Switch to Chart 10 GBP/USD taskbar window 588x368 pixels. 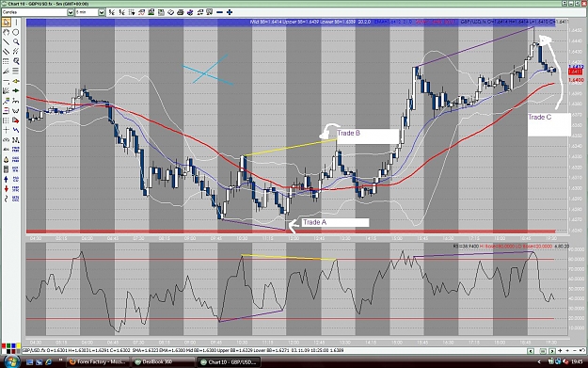tap(229, 362)
